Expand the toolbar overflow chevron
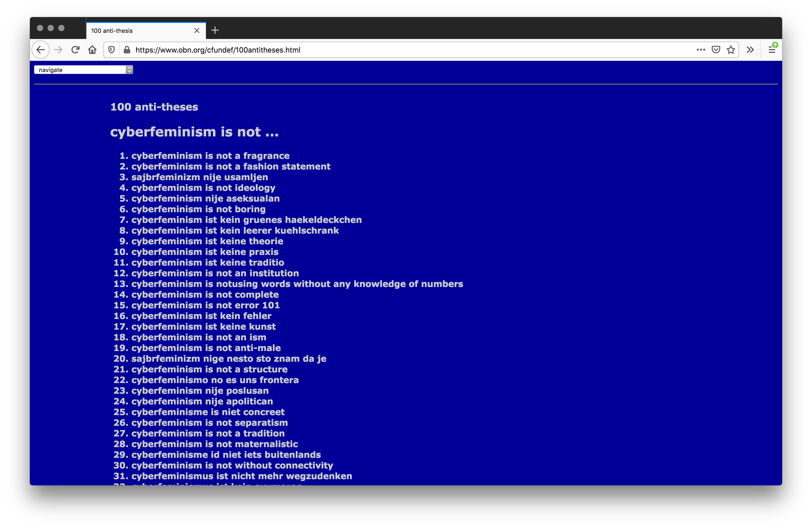Screen dimensions: 812x528 [750, 50]
